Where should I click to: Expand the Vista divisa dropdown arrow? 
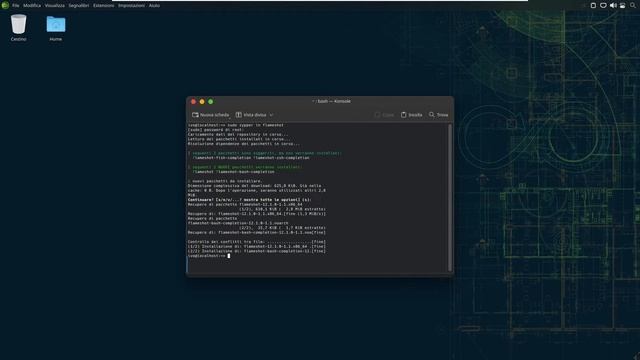(271, 115)
